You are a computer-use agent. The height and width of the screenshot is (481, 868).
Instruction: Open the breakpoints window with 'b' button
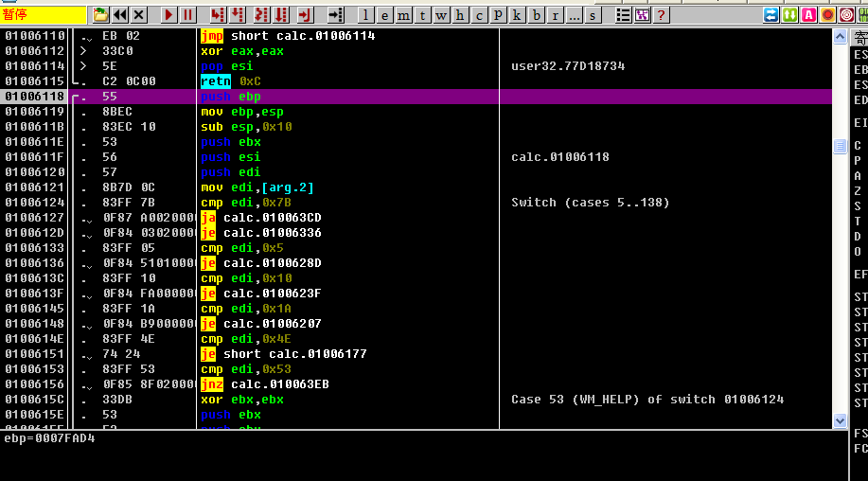click(537, 15)
